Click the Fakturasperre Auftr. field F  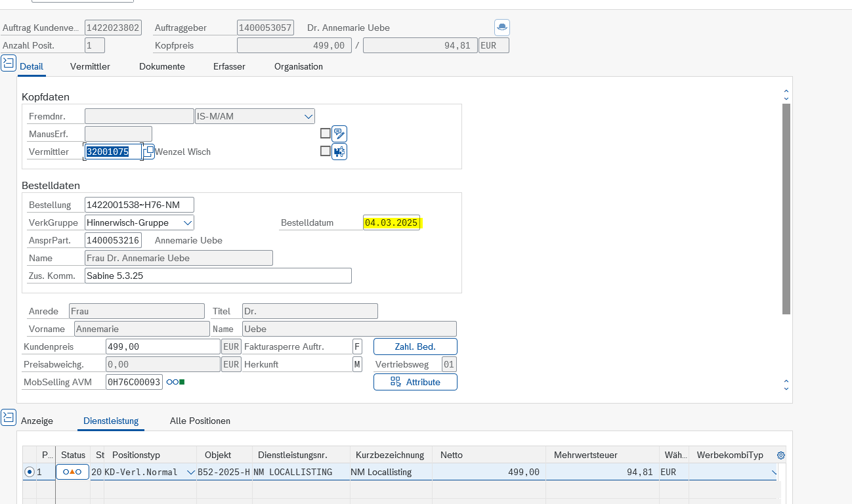pos(357,346)
